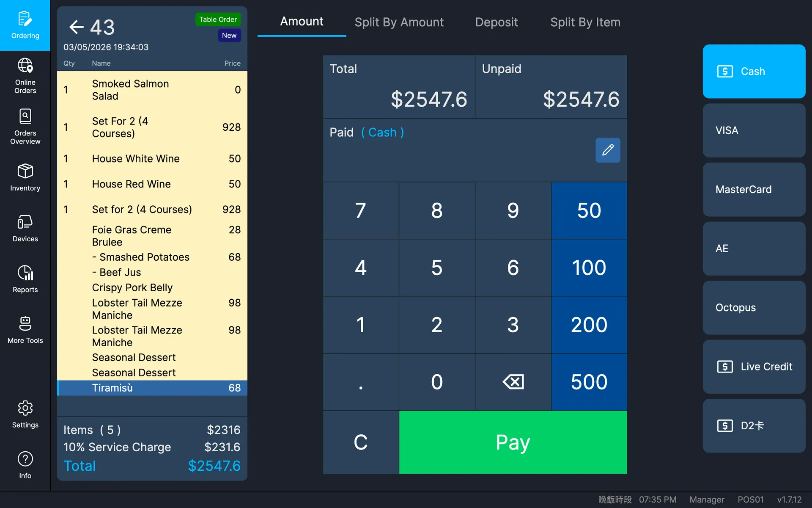Tap digit 7 on the keypad
Viewport: 812px width, 508px height.
tap(361, 210)
